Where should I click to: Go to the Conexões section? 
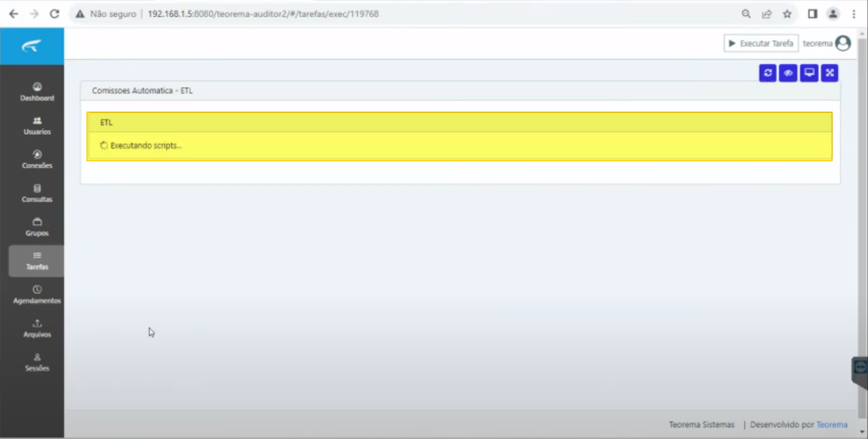[x=37, y=159]
